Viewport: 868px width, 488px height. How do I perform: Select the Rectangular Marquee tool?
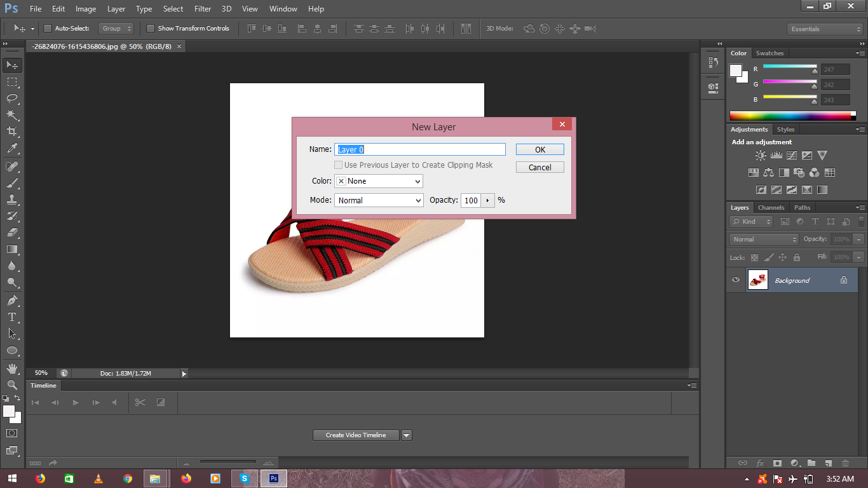pyautogui.click(x=12, y=82)
